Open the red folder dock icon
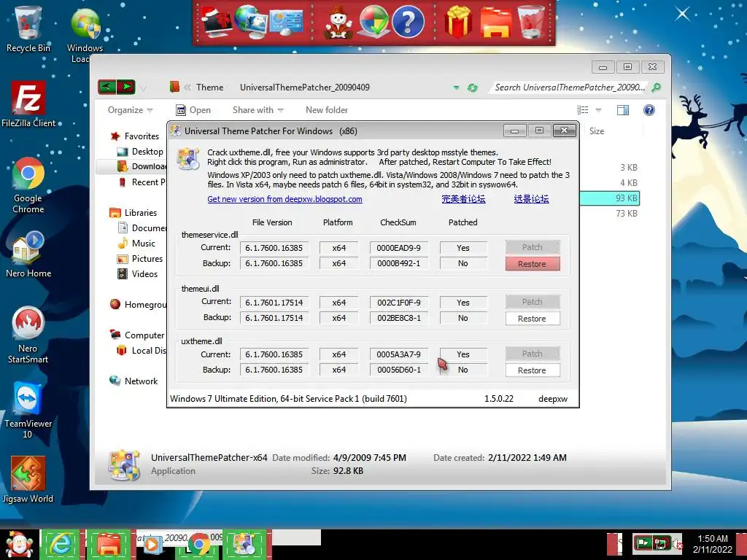 tap(495, 22)
